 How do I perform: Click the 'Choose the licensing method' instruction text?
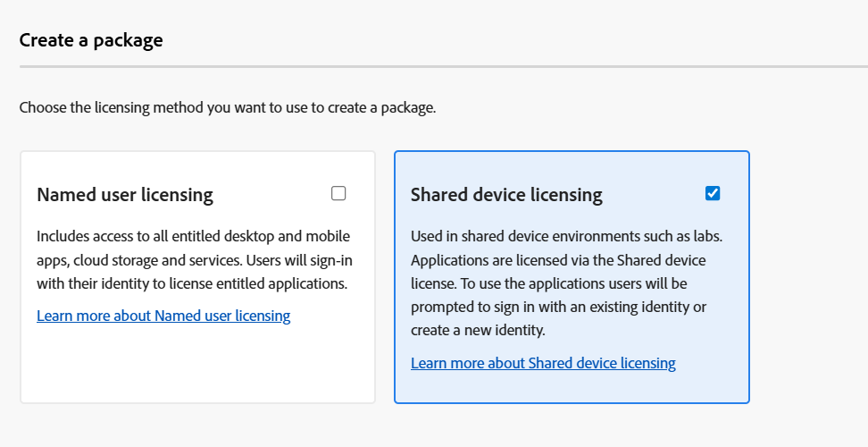(228, 107)
